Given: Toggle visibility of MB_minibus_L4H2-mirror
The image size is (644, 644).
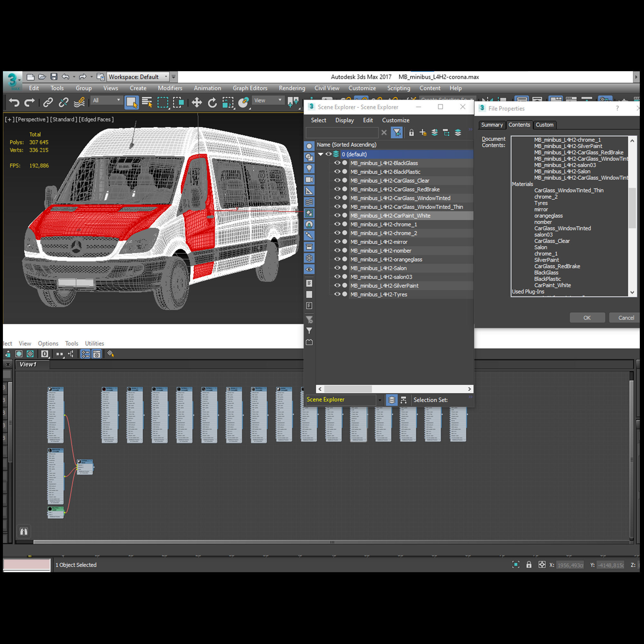Looking at the screenshot, I should point(337,242).
